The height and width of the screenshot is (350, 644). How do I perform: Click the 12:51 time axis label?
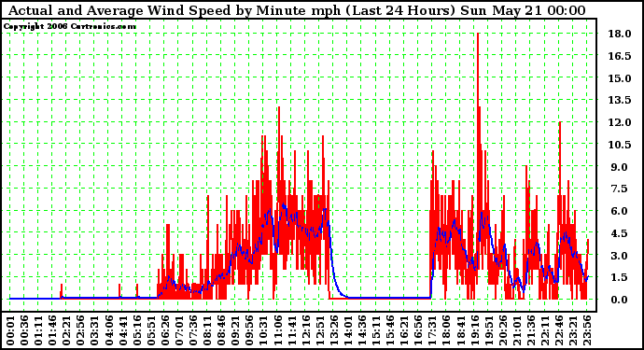(x=319, y=330)
